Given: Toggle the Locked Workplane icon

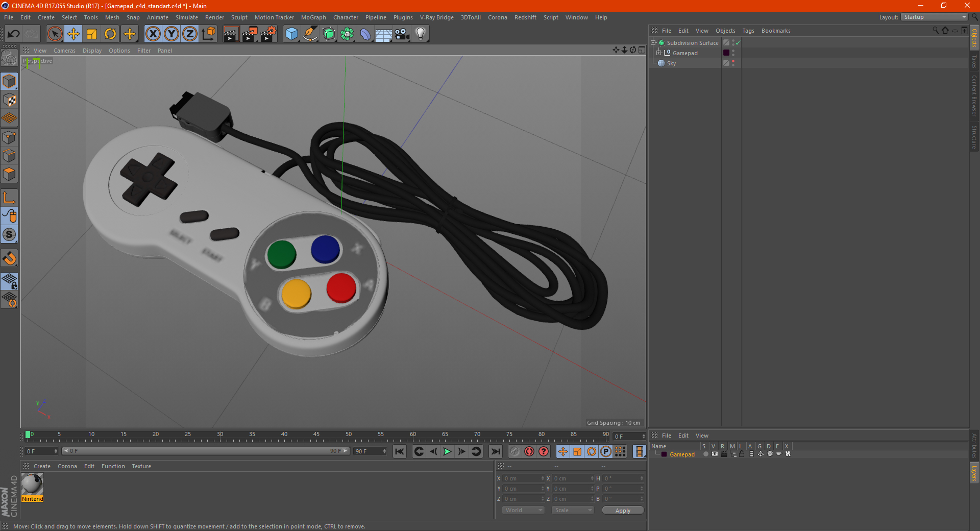Looking at the screenshot, I should (9, 281).
